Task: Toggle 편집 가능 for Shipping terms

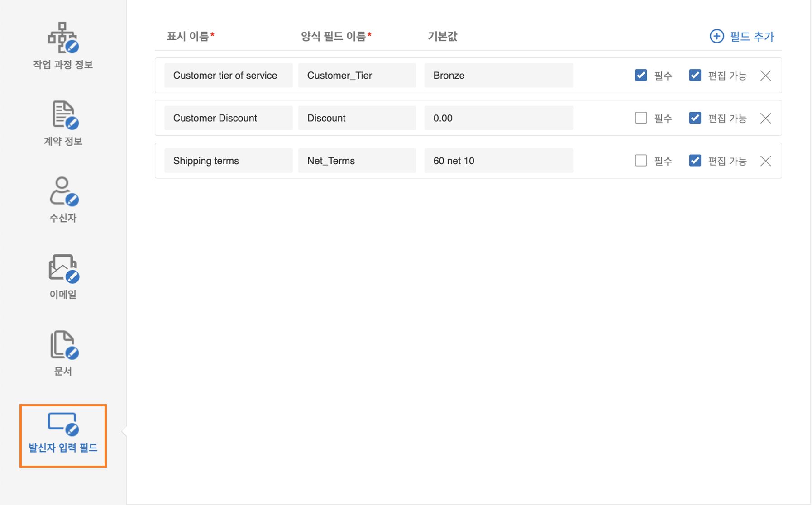Action: pyautogui.click(x=695, y=160)
